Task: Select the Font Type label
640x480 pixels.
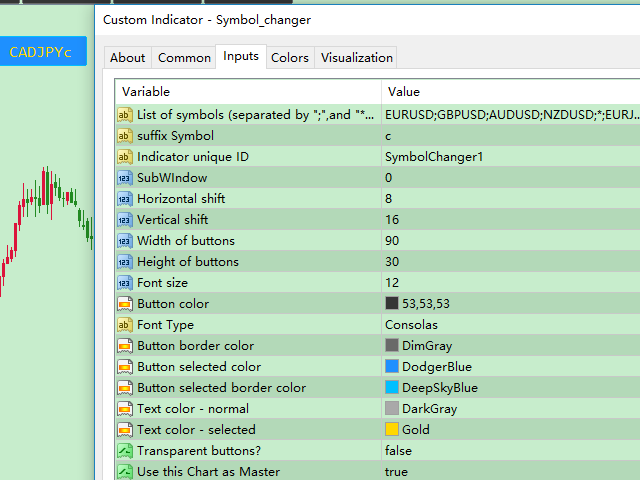Action: 165,325
